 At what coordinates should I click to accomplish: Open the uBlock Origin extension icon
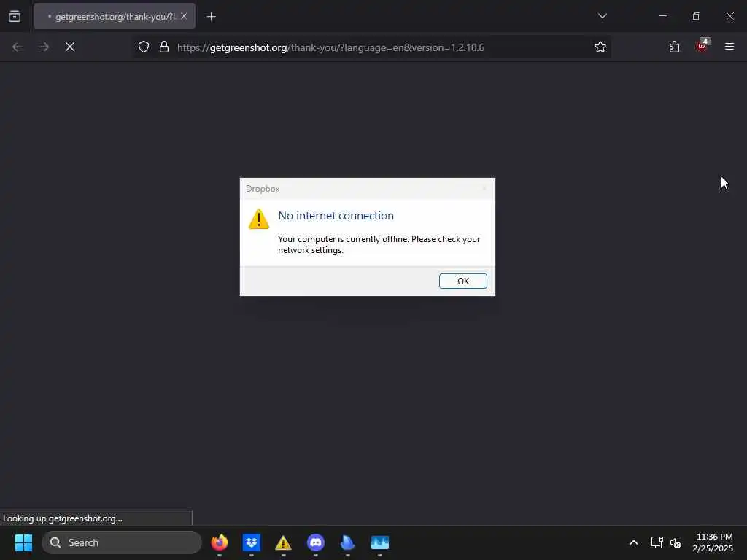tap(702, 46)
